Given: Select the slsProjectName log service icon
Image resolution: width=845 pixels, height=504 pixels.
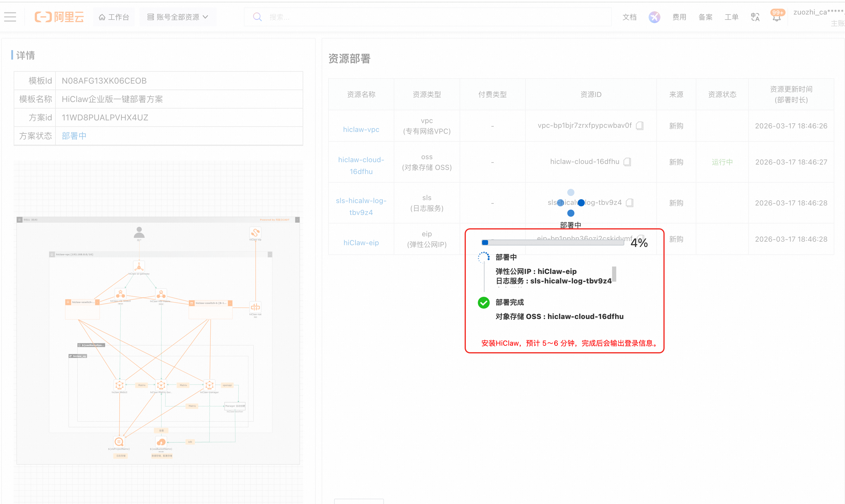Looking at the screenshot, I should click(x=119, y=442).
